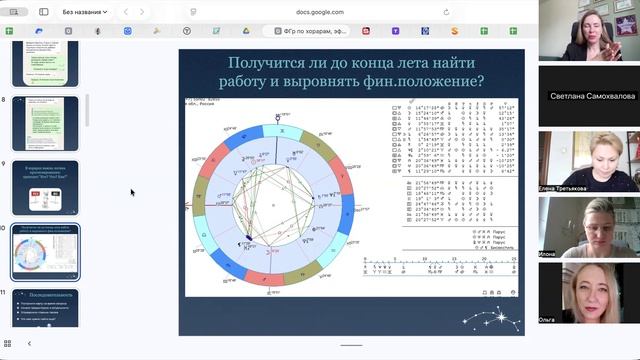This screenshot has height=360, width=640.
Task: Select Светлана Самохвалова's participant tile
Action: pyautogui.click(x=589, y=96)
